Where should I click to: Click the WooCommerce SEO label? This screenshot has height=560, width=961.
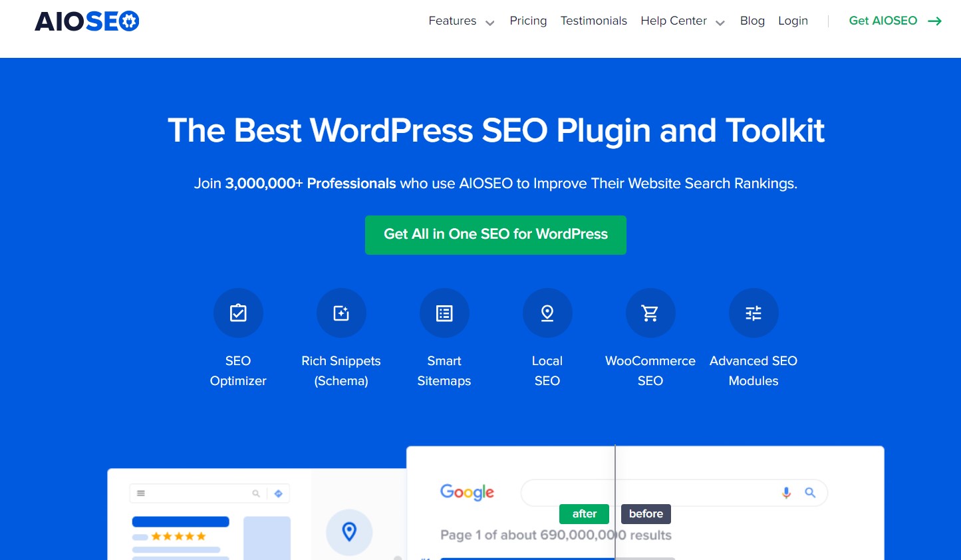tap(650, 370)
